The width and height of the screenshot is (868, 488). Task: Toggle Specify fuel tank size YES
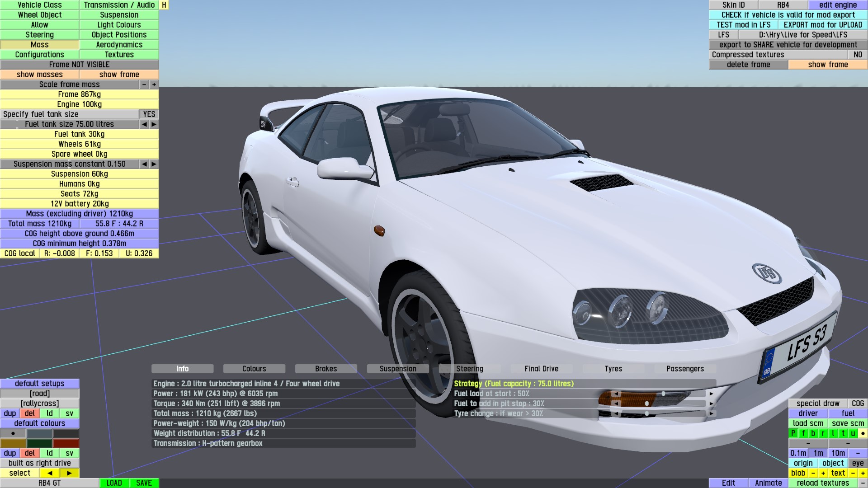coord(149,114)
